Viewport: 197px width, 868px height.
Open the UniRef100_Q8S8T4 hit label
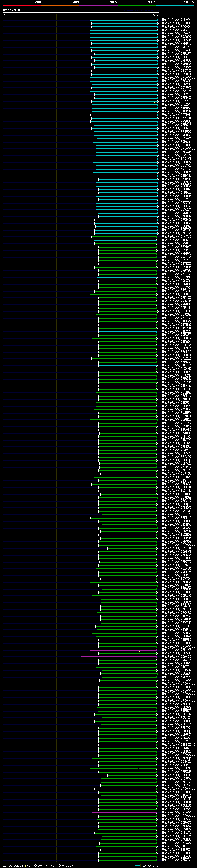(177, 74)
